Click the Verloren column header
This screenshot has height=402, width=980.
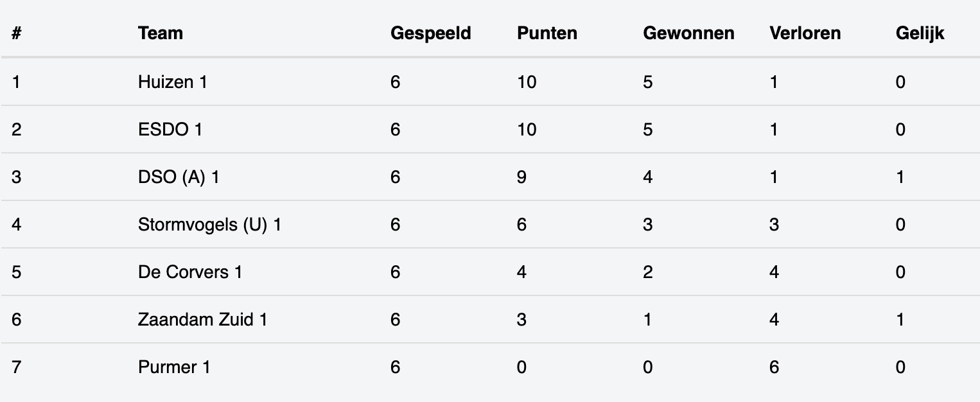click(805, 33)
